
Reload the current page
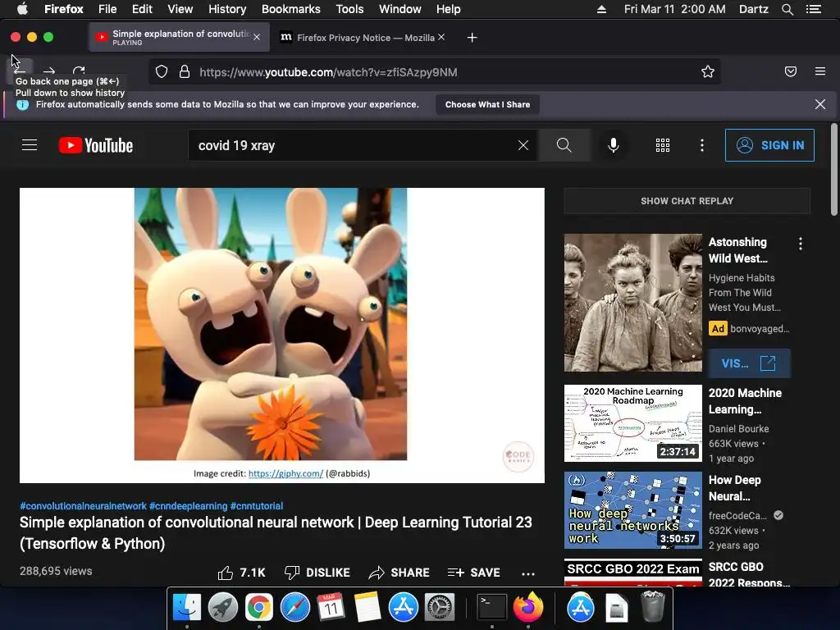(79, 71)
